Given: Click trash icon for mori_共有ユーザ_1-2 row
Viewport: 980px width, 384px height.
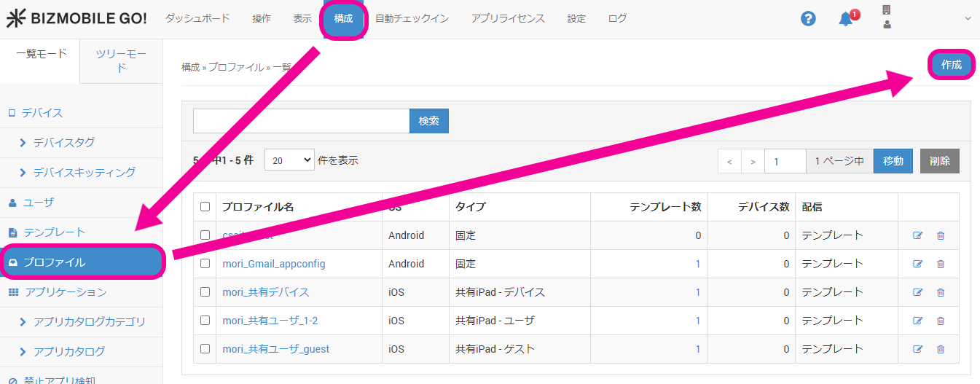Looking at the screenshot, I should coord(940,321).
